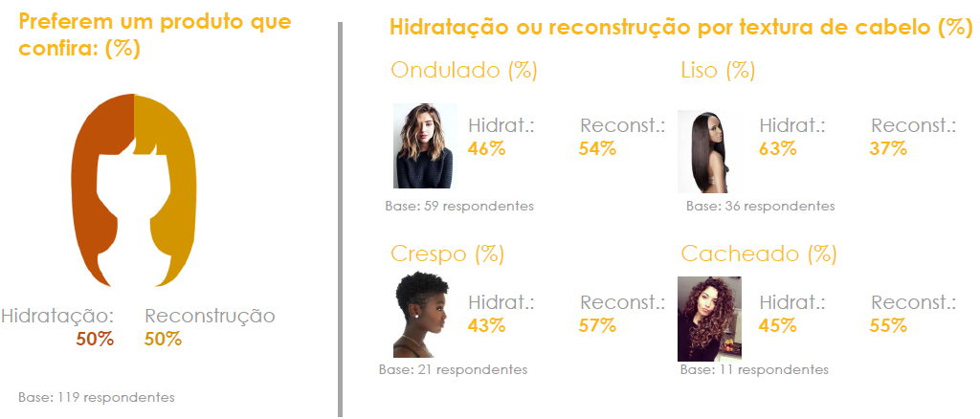Click the "Ondulado (%)" heading
The width and height of the screenshot is (980, 419).
pyautogui.click(x=464, y=70)
